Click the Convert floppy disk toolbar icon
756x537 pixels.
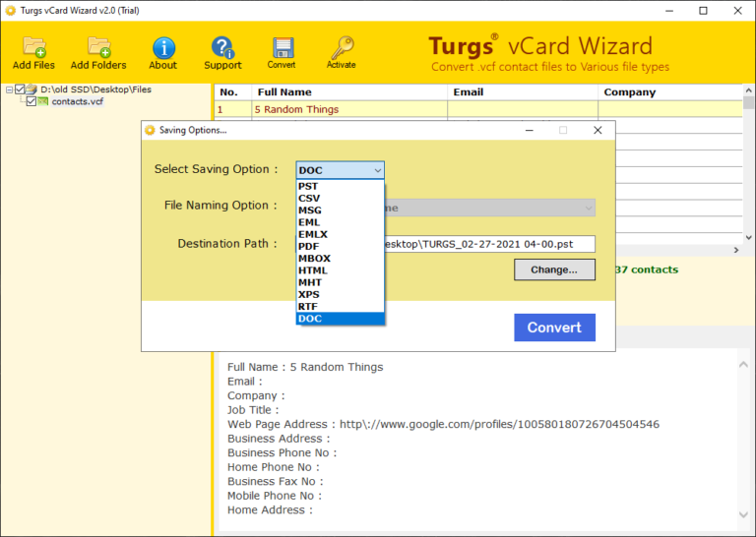point(283,47)
